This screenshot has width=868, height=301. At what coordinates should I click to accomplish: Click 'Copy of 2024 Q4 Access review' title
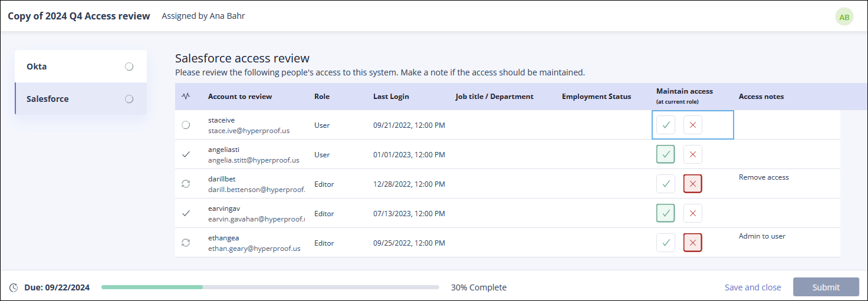pyautogui.click(x=79, y=16)
